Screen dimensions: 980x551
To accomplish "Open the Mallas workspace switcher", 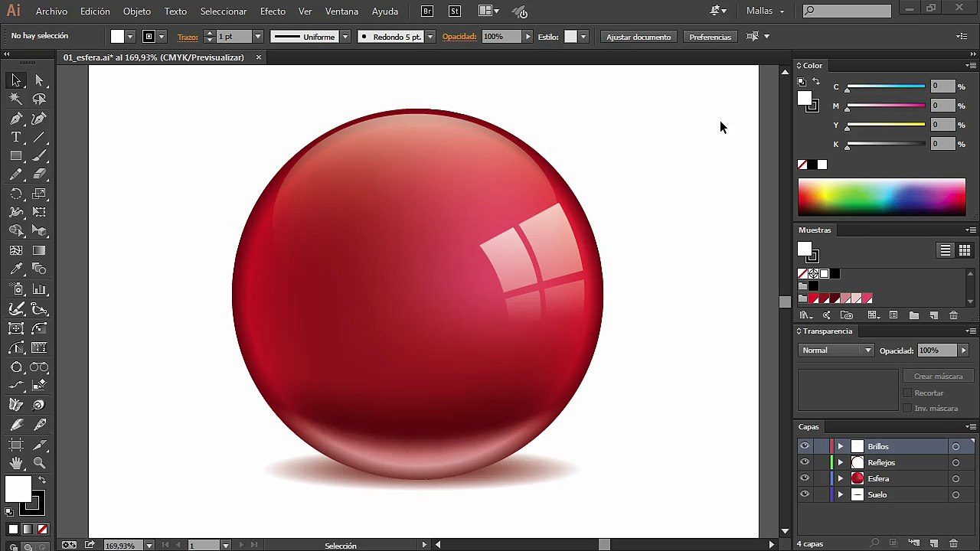I will pos(766,11).
